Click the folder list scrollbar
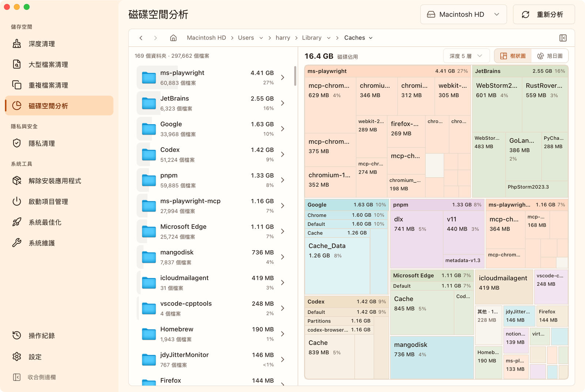This screenshot has height=392, width=585. pos(295,76)
